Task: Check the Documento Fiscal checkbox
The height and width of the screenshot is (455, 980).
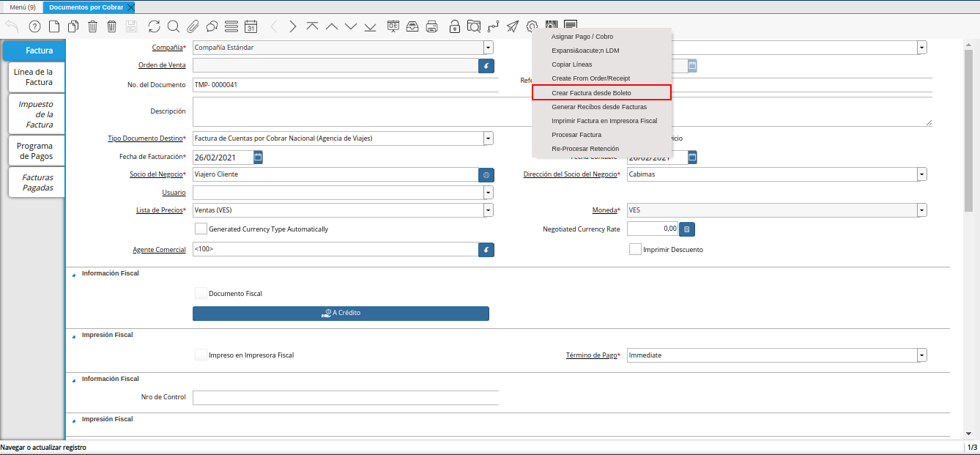Action: [x=201, y=293]
